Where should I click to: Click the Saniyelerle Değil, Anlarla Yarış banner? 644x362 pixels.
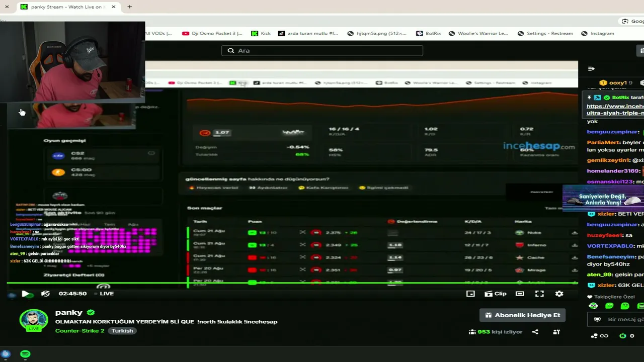pos(603,199)
